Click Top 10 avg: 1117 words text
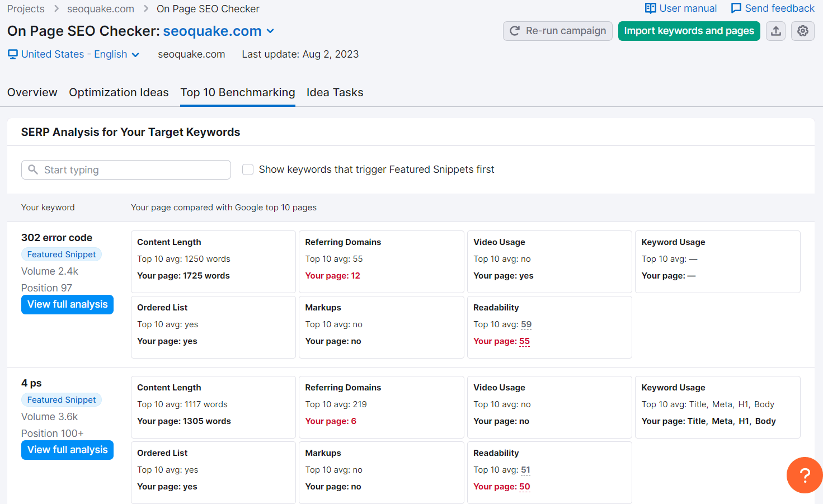The width and height of the screenshot is (823, 504). (x=182, y=404)
